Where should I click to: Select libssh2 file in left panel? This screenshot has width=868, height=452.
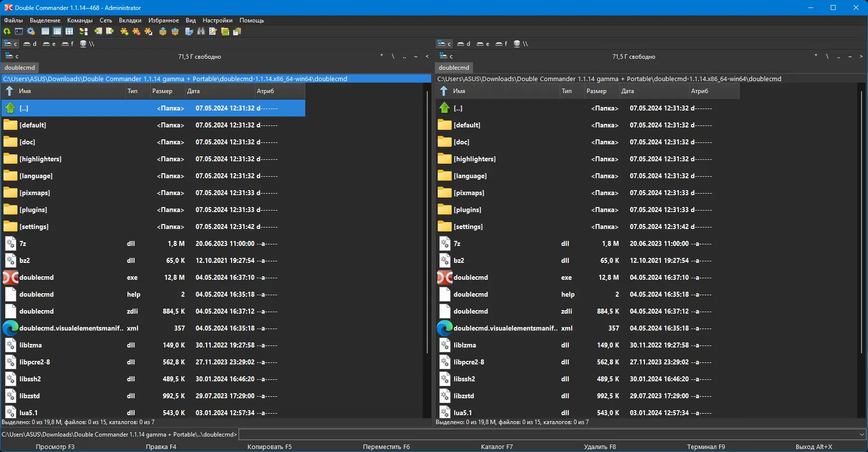(x=153, y=379)
